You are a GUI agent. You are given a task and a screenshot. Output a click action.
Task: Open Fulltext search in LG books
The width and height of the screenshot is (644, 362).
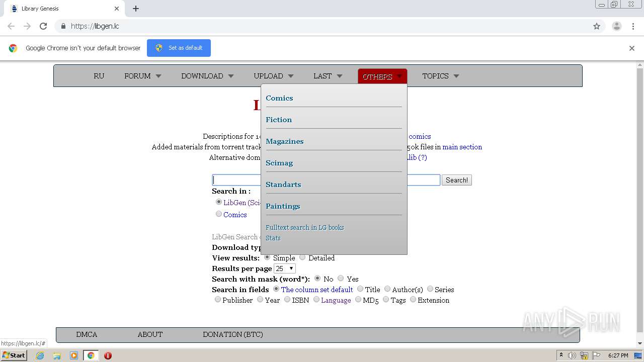point(305,227)
